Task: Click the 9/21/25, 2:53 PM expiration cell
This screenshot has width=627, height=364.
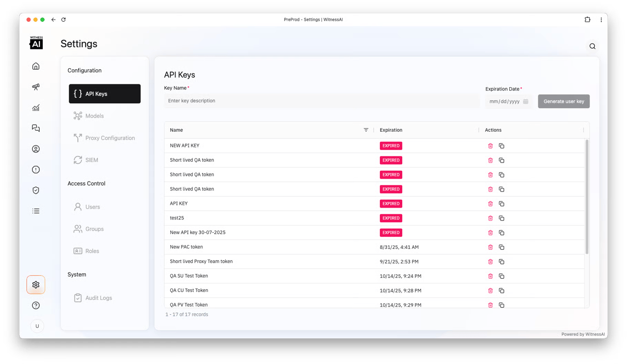Action: (399, 262)
